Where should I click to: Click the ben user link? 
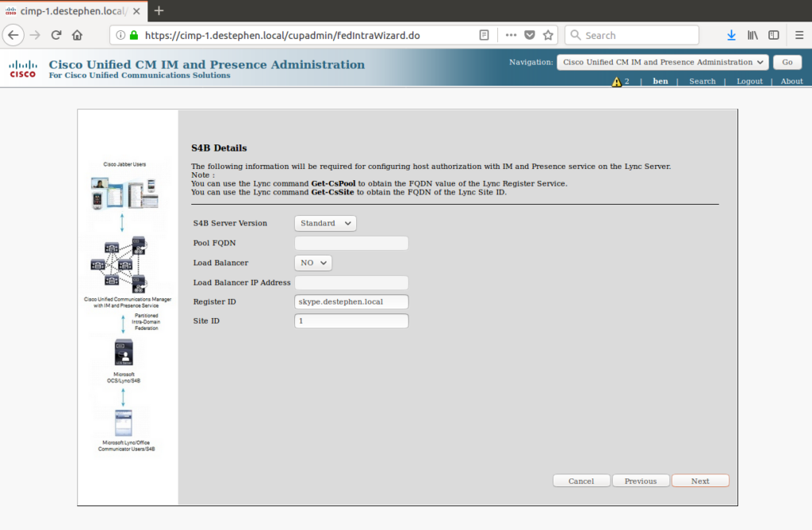pyautogui.click(x=661, y=82)
